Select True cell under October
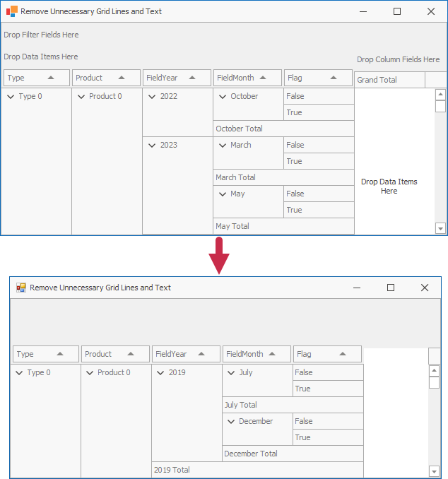 [x=319, y=112]
